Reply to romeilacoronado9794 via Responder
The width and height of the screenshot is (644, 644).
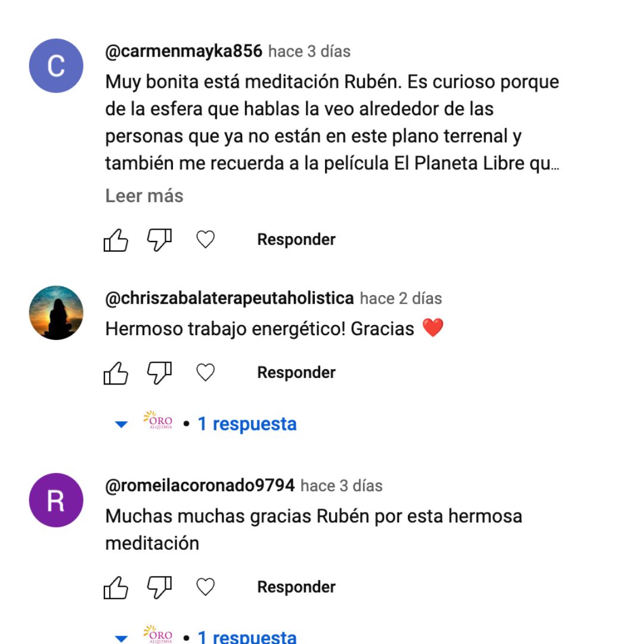296,587
